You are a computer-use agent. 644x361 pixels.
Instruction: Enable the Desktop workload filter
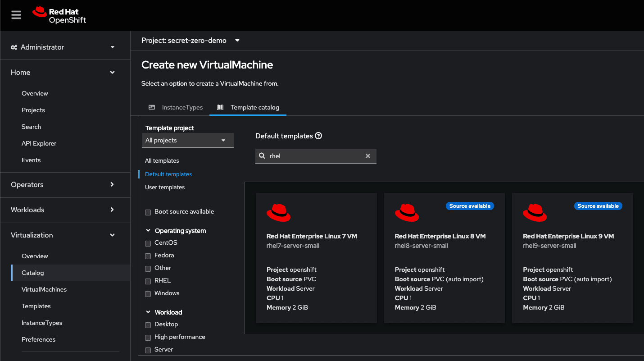coord(148,324)
